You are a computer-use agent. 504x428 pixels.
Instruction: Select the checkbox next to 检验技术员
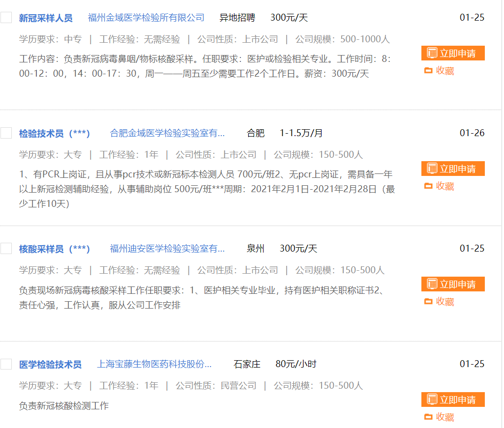(6, 133)
